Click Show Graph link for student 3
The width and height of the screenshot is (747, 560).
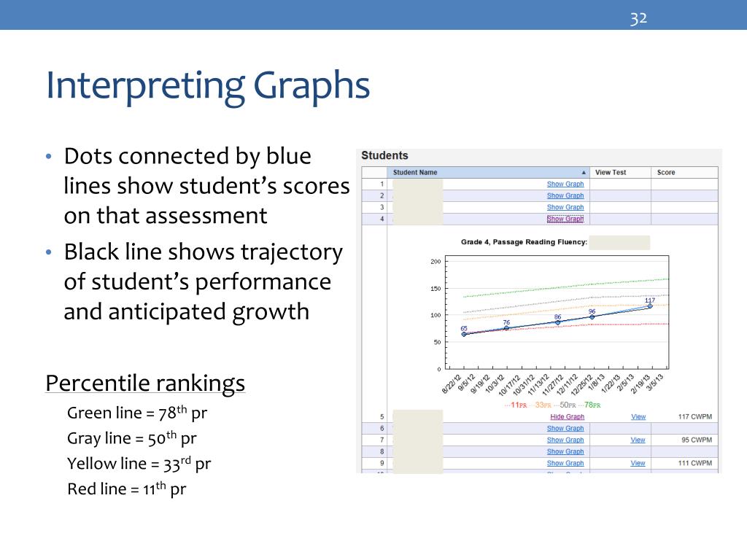coord(565,207)
